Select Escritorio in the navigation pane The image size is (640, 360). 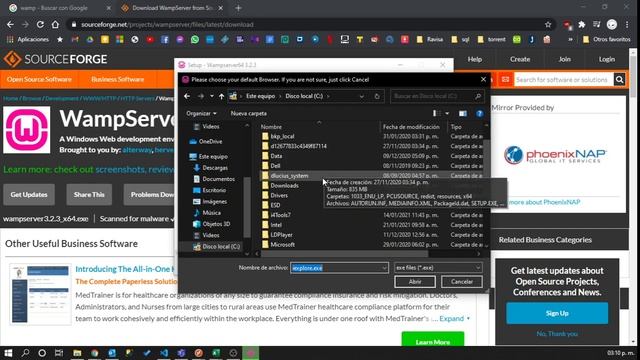tap(214, 190)
